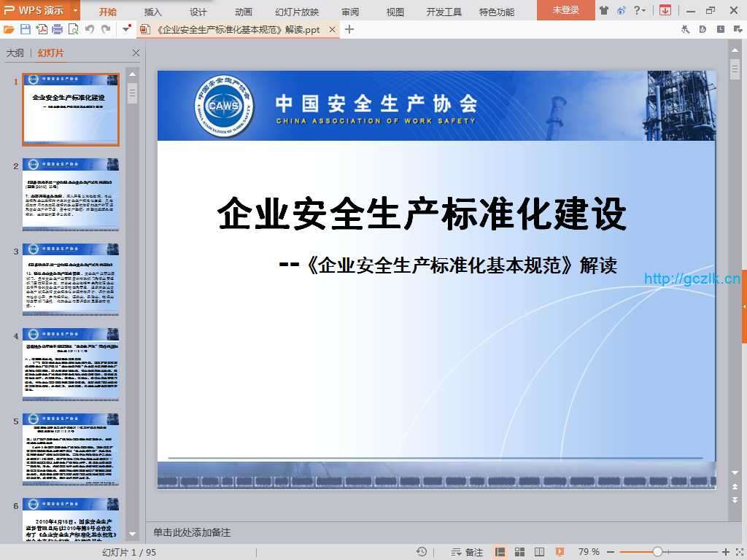Click the Print icon

[x=57, y=29]
